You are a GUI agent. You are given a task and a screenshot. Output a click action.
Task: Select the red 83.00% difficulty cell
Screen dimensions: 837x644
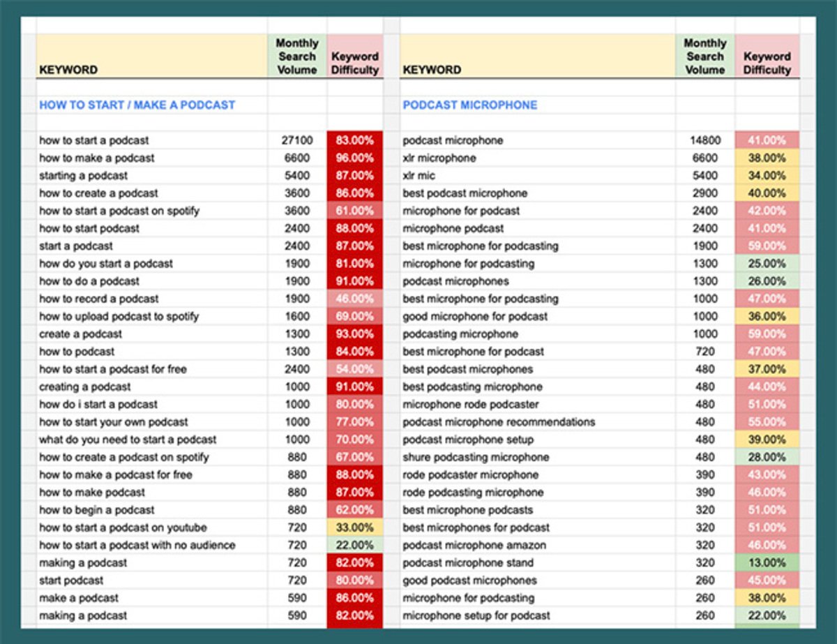click(x=355, y=140)
